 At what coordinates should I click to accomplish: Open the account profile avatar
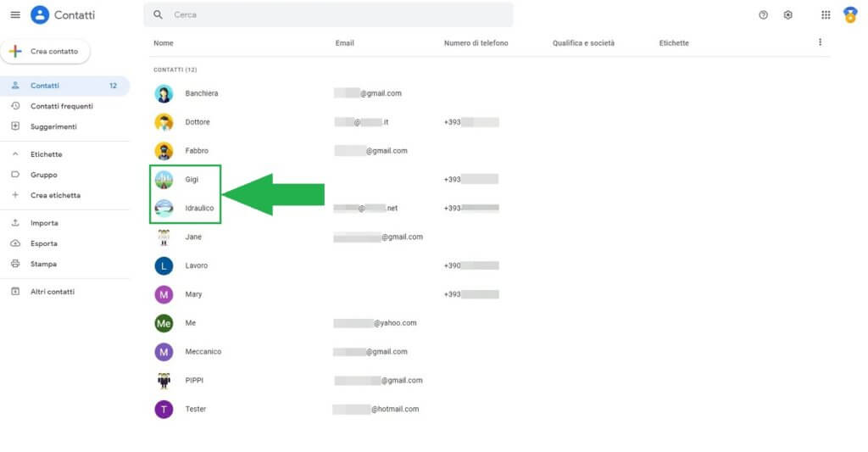pos(850,15)
